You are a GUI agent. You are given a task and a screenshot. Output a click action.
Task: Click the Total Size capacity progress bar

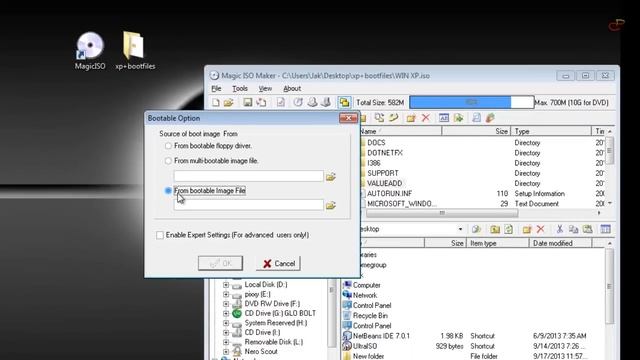point(471,102)
